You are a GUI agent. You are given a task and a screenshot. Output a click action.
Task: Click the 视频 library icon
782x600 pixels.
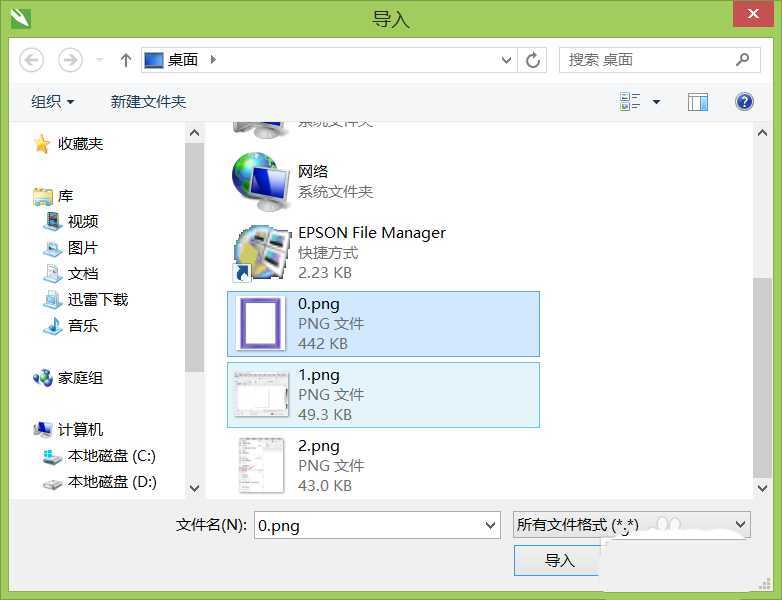point(52,221)
